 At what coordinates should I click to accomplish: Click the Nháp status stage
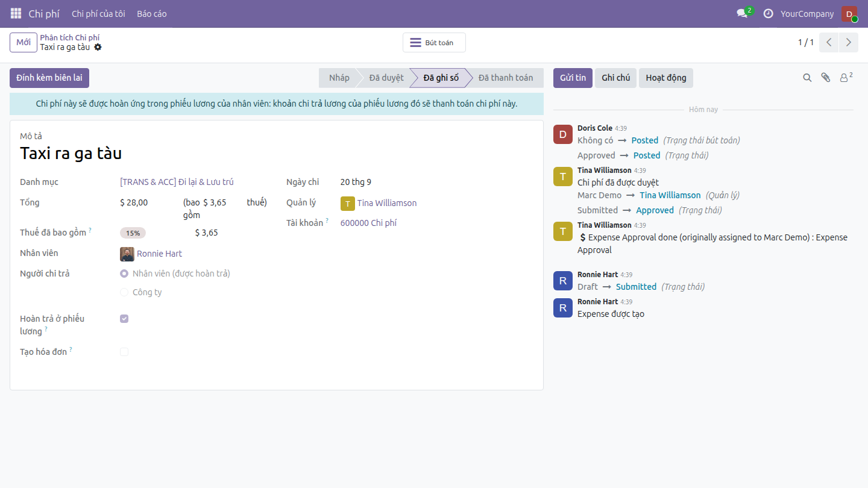[339, 78]
